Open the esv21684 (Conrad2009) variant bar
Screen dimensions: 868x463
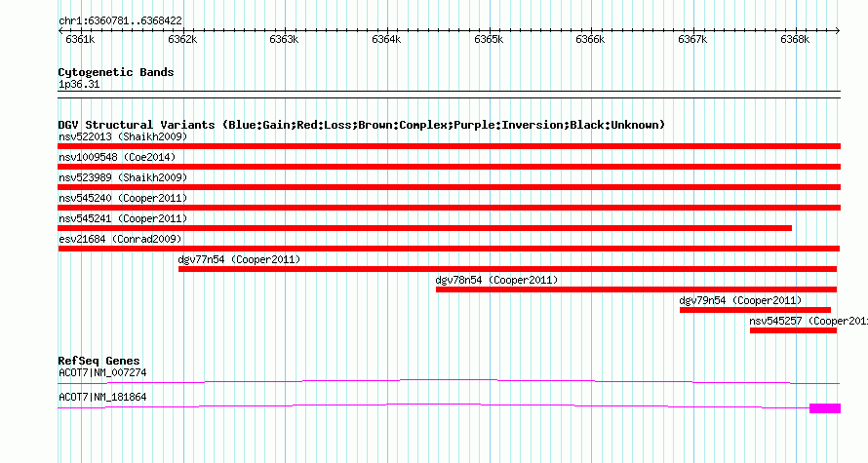tap(449, 249)
